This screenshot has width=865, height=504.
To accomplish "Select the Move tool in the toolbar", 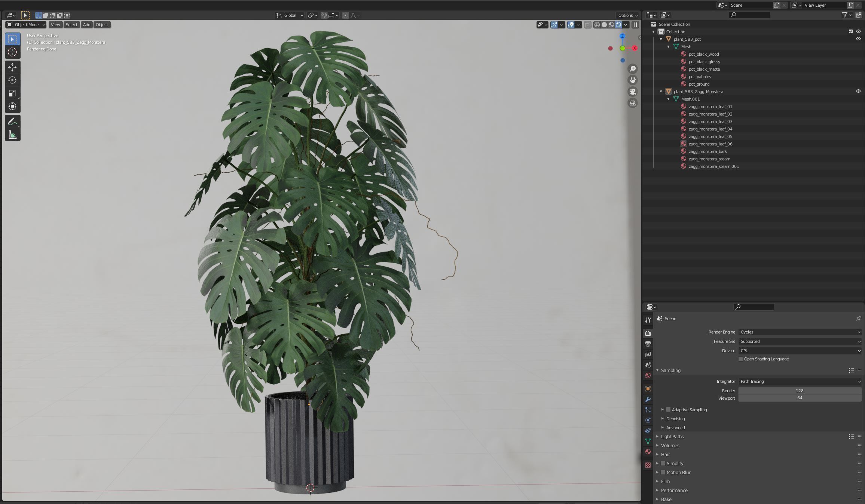I will (x=12, y=67).
